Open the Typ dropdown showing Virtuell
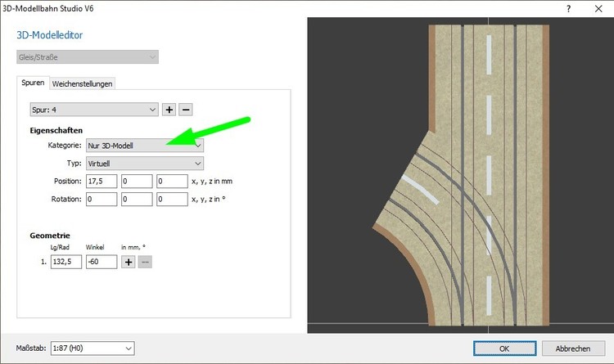 145,164
